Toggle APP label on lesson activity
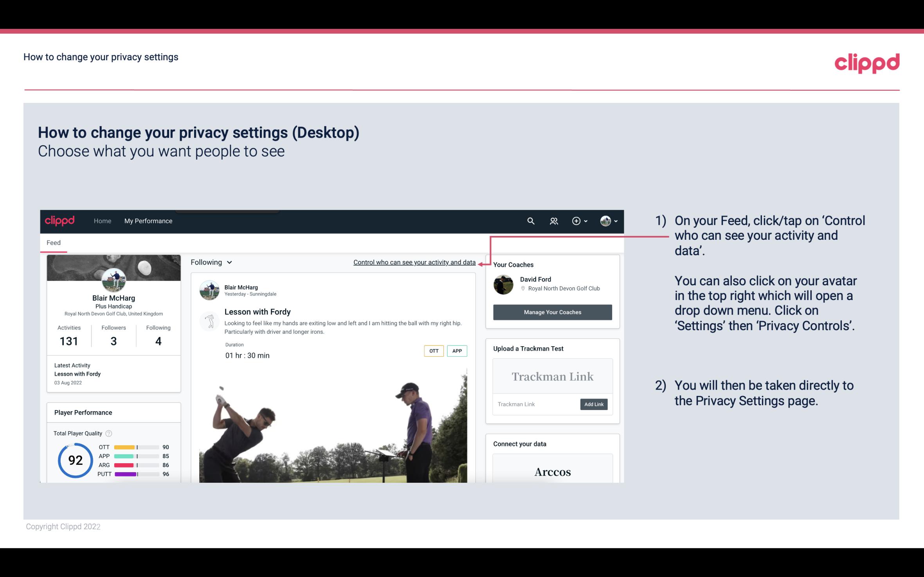The width and height of the screenshot is (924, 577). tap(457, 351)
